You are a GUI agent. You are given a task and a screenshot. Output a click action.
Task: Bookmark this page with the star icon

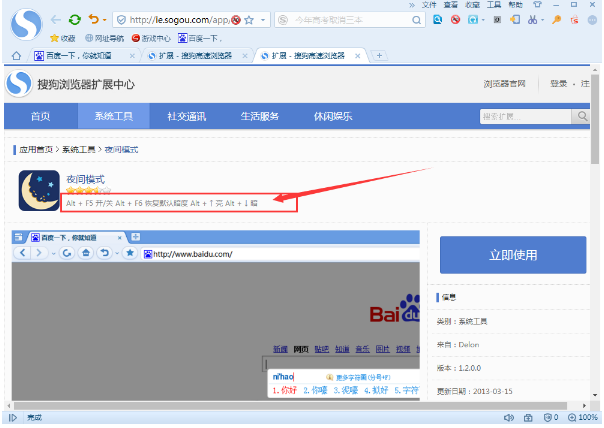click(249, 20)
